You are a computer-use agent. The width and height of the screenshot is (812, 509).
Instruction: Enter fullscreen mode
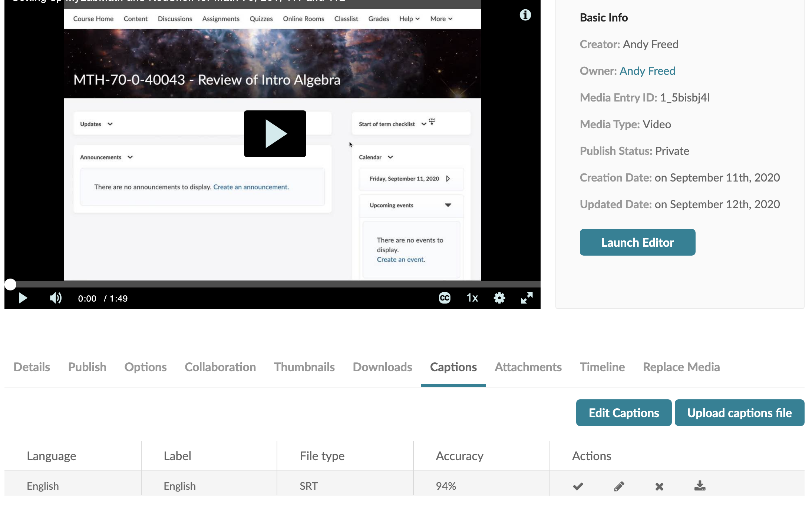click(x=527, y=298)
